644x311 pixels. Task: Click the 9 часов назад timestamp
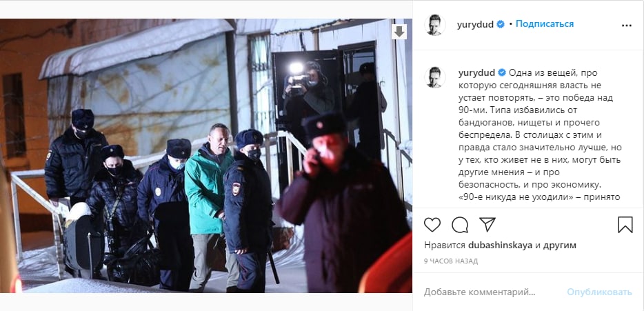tap(450, 261)
